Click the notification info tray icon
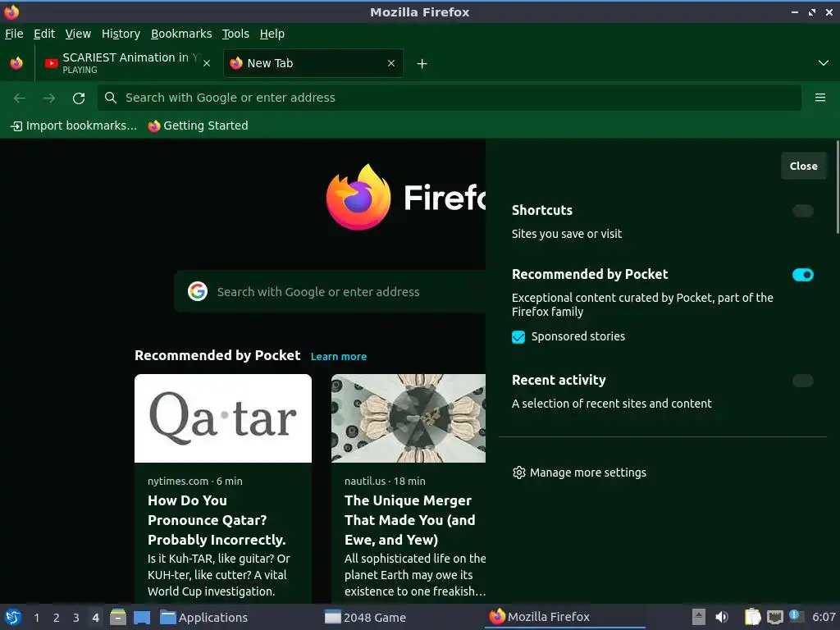 coord(796,616)
